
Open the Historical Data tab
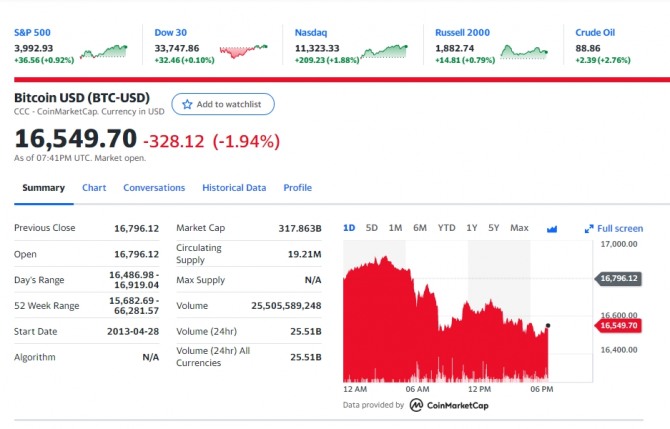click(234, 188)
